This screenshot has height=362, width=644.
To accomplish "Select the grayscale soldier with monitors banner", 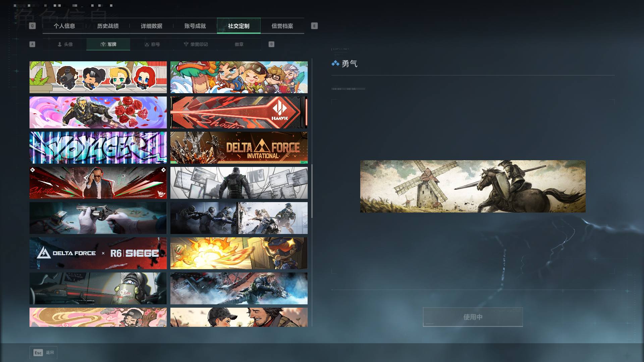I will (239, 183).
